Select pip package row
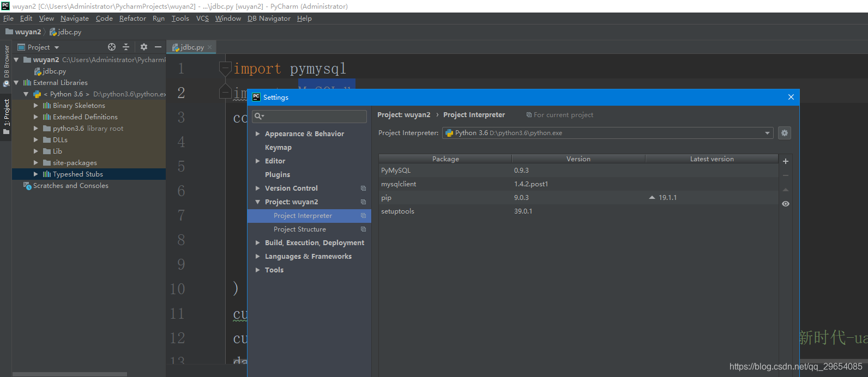The width and height of the screenshot is (868, 377). [x=578, y=198]
